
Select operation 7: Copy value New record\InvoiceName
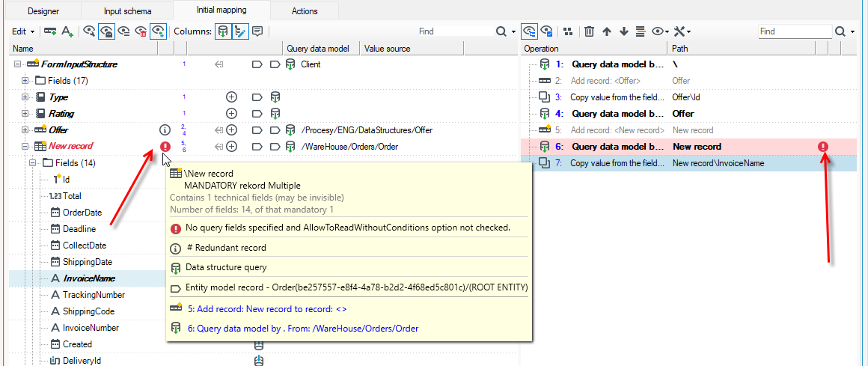[x=688, y=163]
